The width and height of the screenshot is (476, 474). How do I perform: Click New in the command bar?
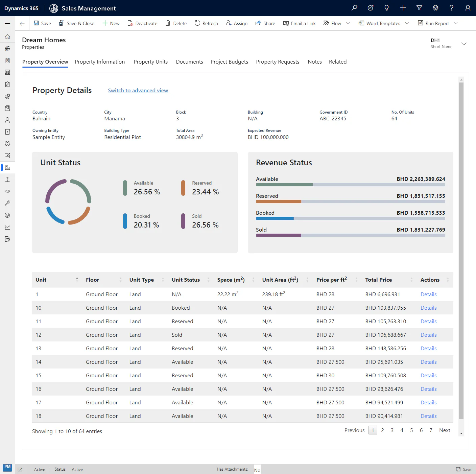[111, 23]
